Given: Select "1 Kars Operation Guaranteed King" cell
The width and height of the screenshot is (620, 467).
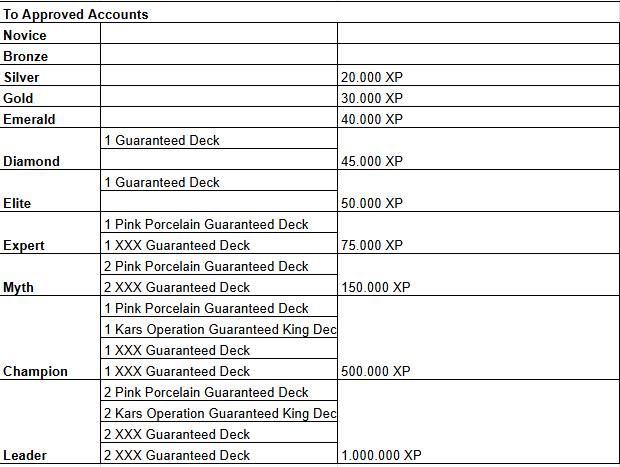Looking at the screenshot, I should (x=219, y=330).
